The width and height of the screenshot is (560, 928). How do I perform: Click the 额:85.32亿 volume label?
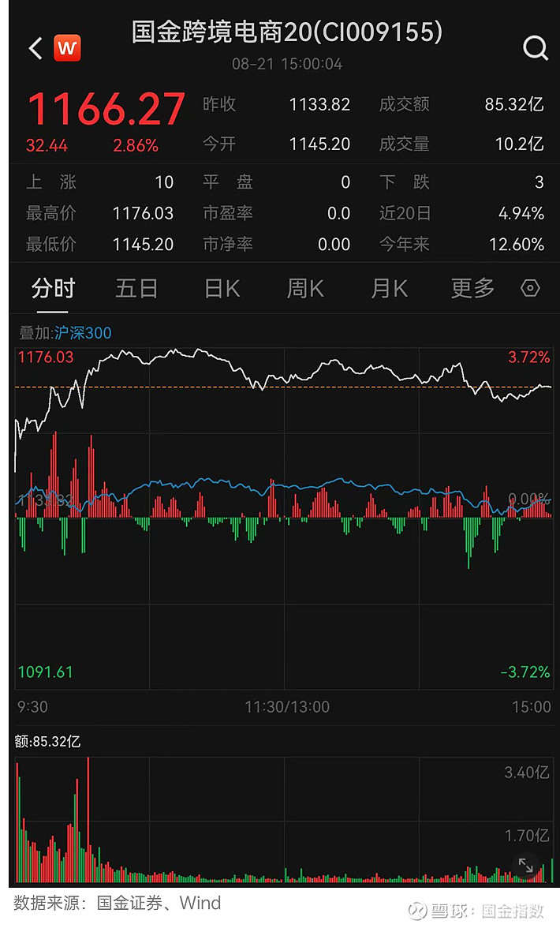(48, 741)
